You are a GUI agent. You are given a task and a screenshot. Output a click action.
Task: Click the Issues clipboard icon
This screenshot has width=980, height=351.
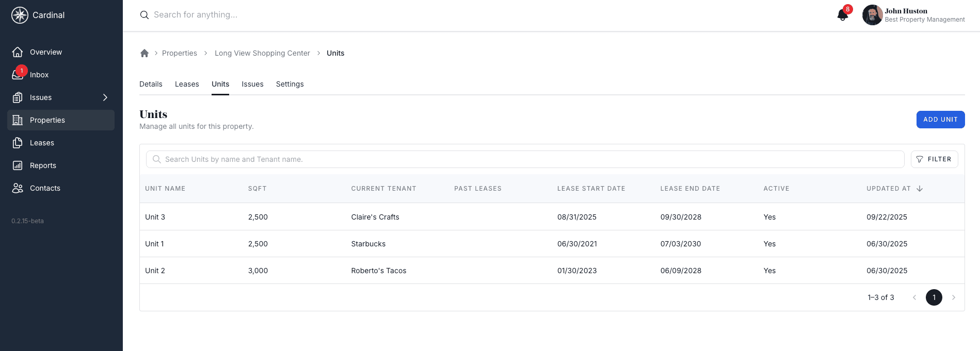18,97
